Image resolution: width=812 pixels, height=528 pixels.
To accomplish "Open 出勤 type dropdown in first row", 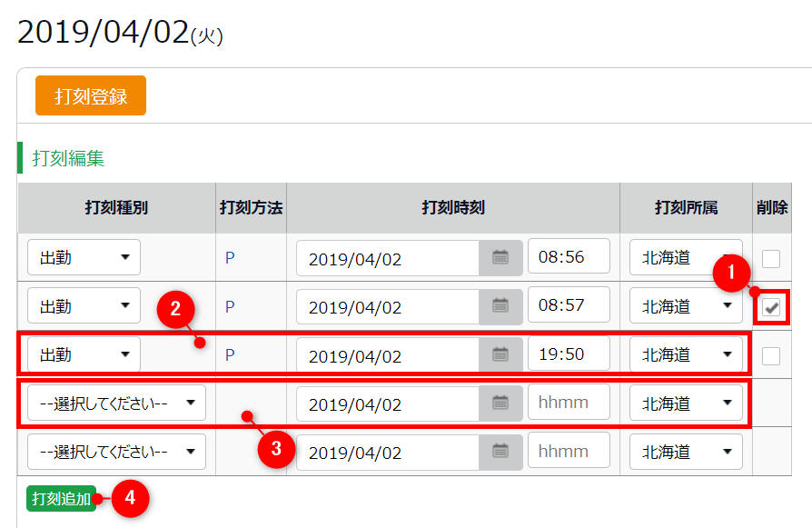I will coord(84,258).
